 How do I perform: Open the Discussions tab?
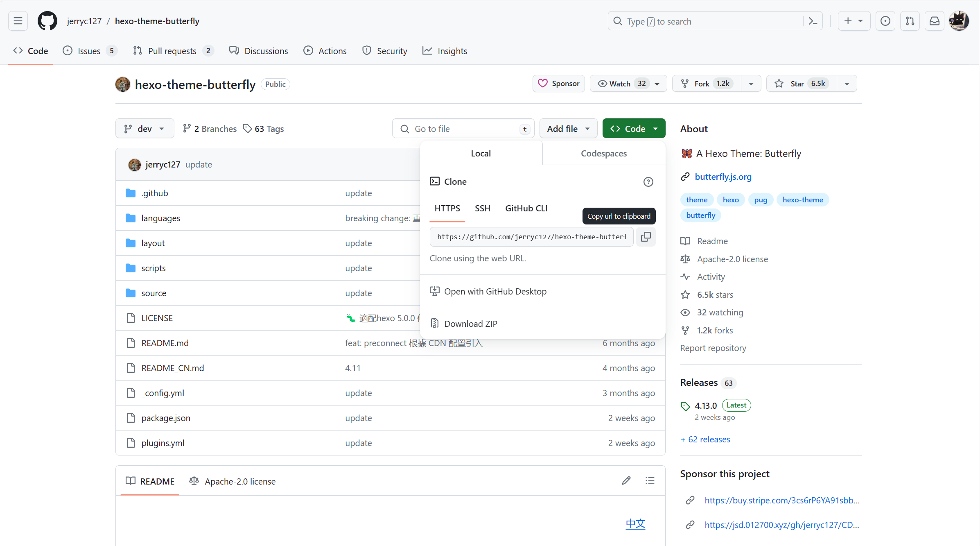tap(259, 51)
